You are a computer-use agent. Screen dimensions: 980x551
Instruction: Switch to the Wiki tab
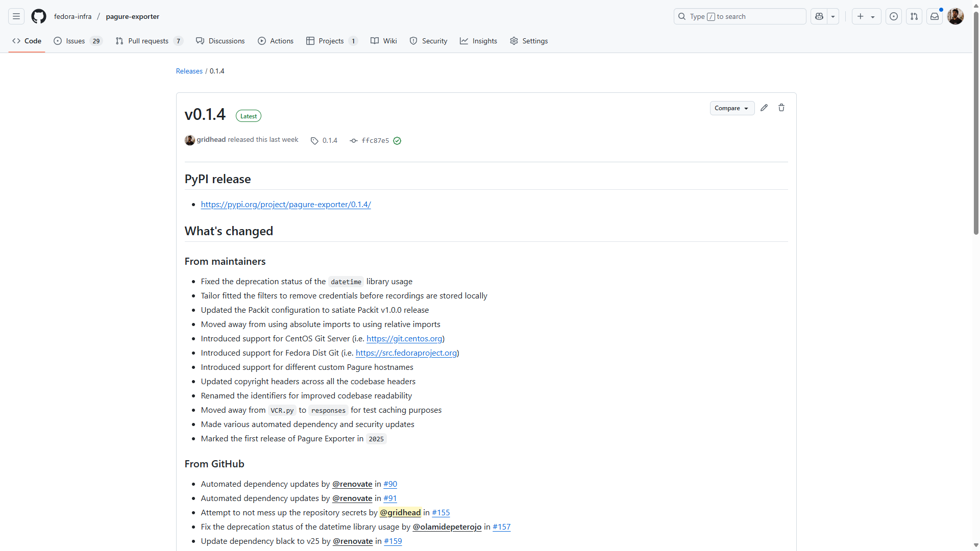pyautogui.click(x=384, y=41)
